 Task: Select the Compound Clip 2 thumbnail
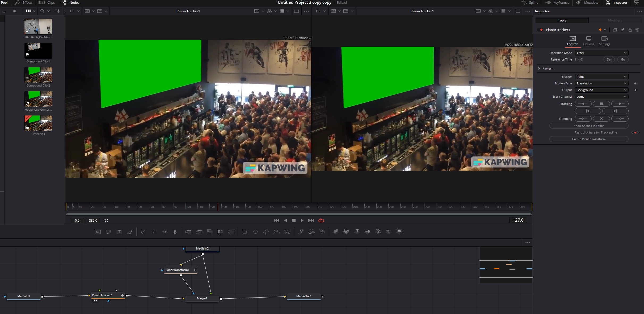pos(38,75)
